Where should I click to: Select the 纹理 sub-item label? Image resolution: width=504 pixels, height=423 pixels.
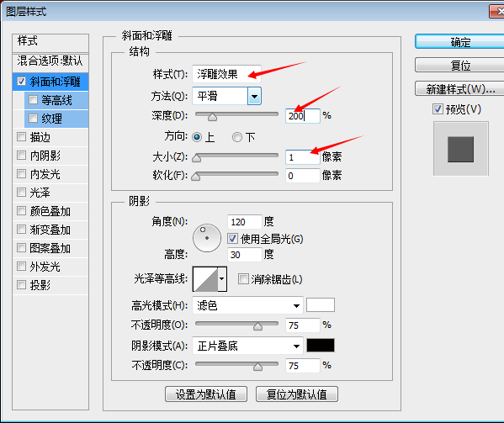[51, 119]
